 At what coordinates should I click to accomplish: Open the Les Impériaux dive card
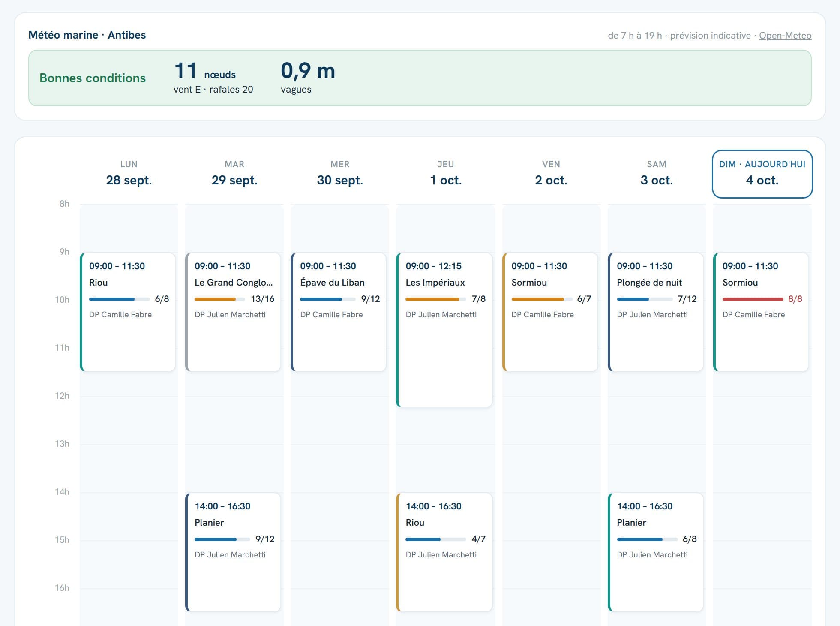click(444, 330)
